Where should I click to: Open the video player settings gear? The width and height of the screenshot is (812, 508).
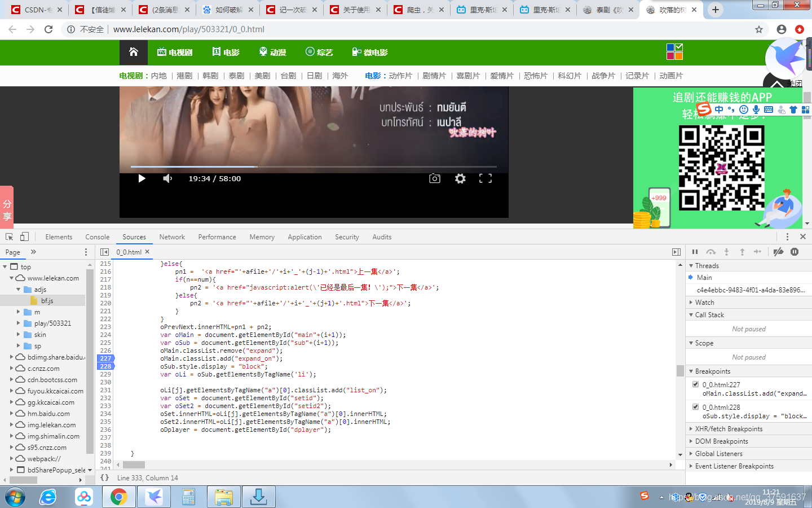point(460,178)
